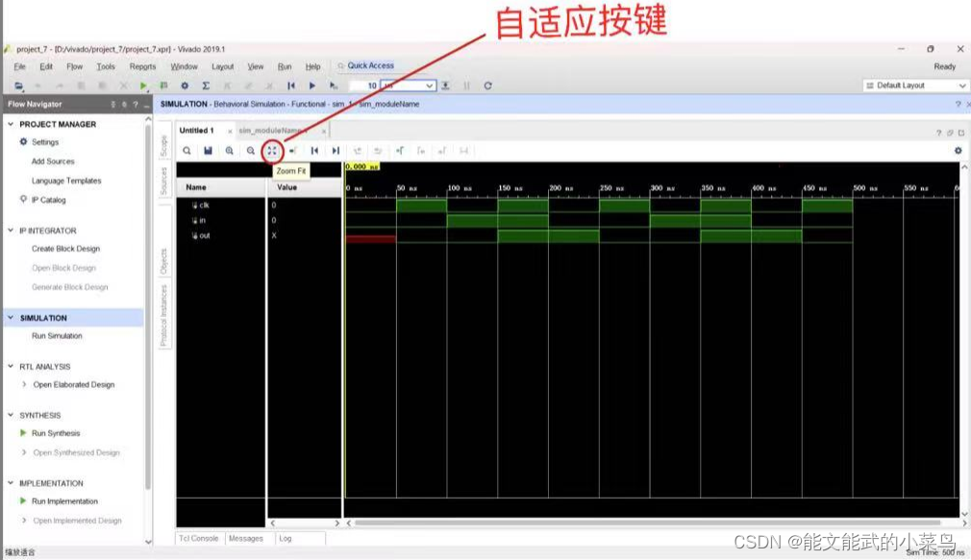Save the waveform configuration with the disk icon
The height and width of the screenshot is (560, 971).
click(x=208, y=151)
